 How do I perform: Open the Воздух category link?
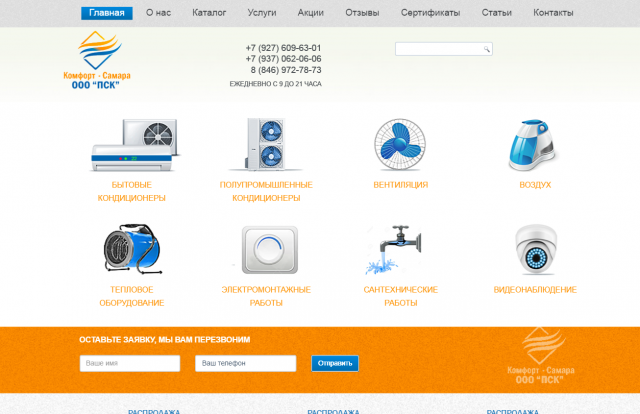pyautogui.click(x=535, y=185)
